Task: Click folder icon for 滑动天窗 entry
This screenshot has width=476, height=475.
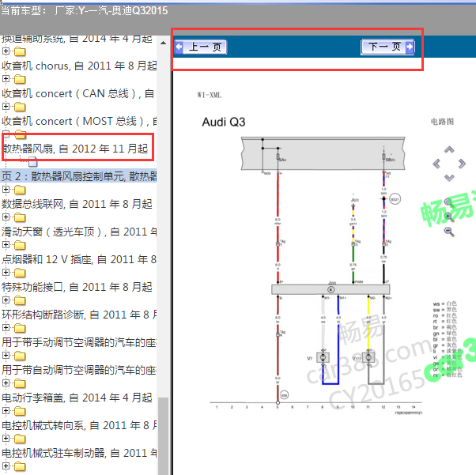Action: coord(20,217)
